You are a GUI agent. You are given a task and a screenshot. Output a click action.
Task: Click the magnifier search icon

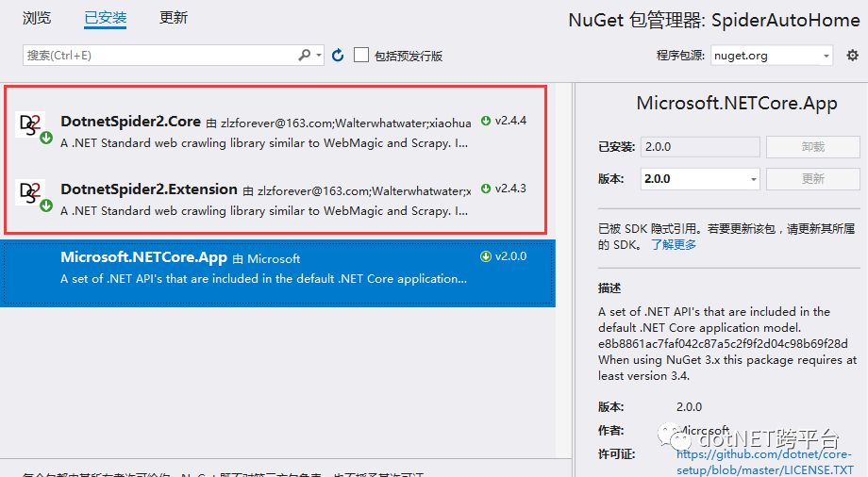pos(305,56)
